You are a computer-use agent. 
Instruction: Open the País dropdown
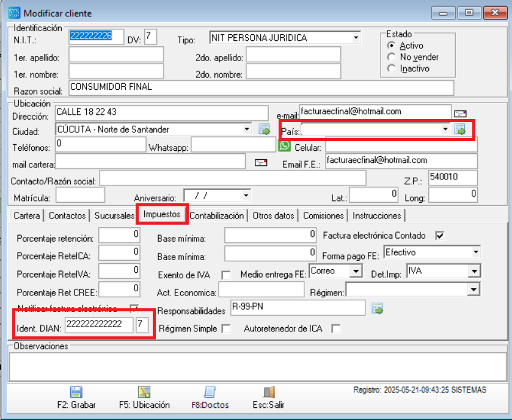pos(445,129)
